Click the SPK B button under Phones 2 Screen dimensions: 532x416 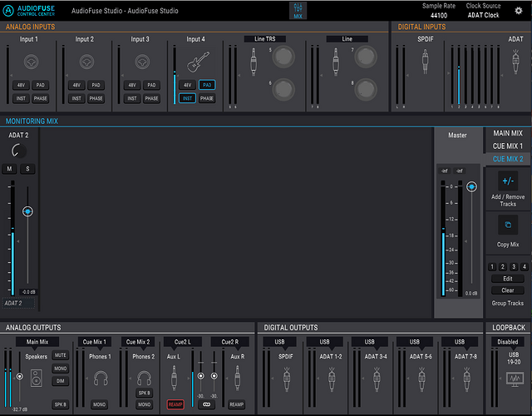pyautogui.click(x=144, y=393)
